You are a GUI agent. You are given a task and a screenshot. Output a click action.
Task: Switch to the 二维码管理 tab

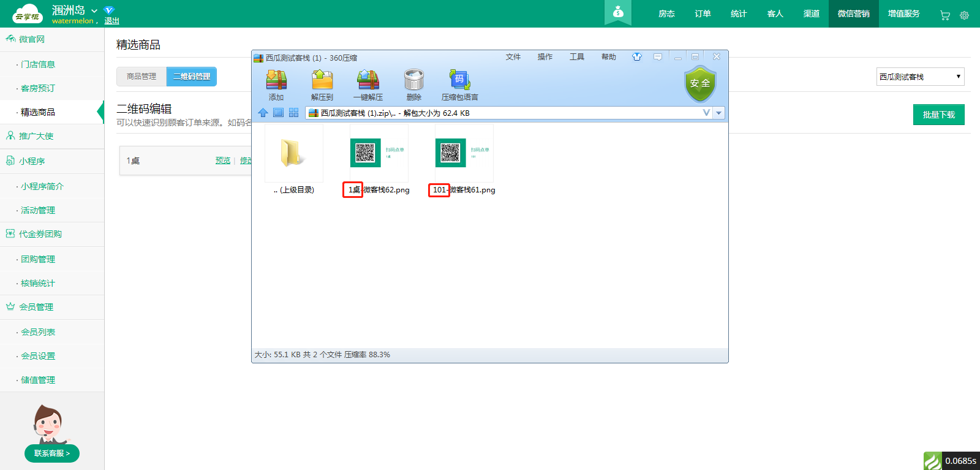(x=192, y=77)
